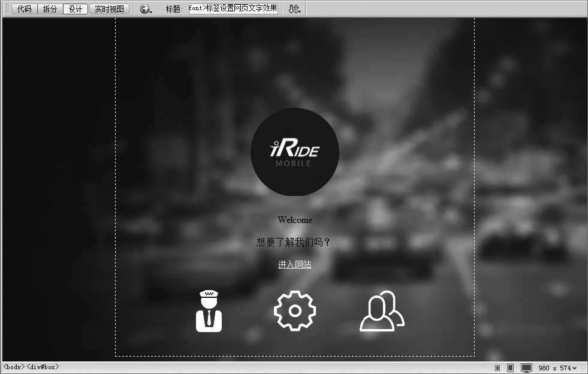Click the 想要了解我们吗？ text line

pos(293,242)
